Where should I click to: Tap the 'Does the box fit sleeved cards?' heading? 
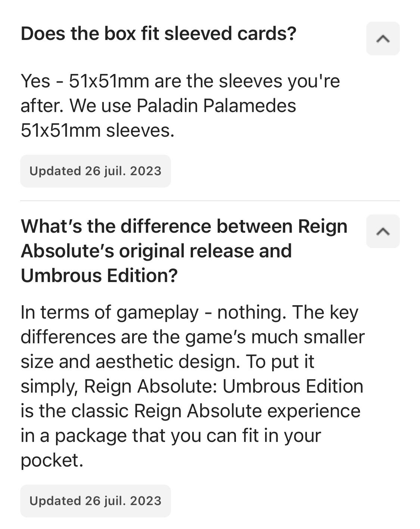click(x=159, y=34)
